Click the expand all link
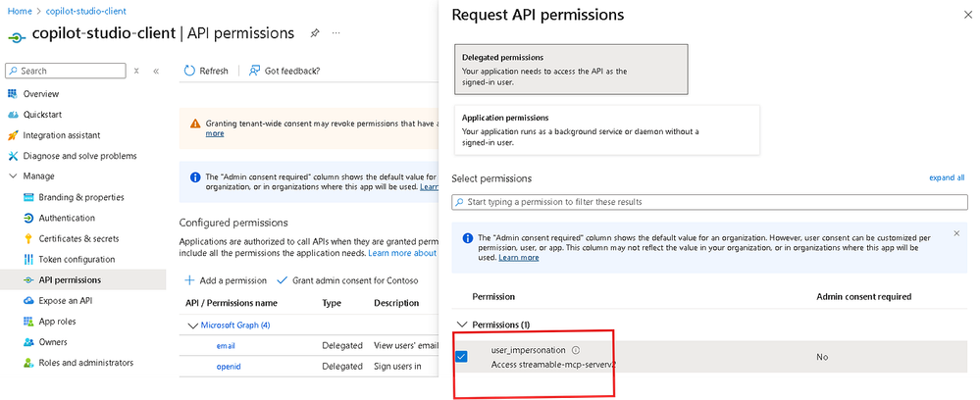This screenshot has width=980, height=400. (947, 178)
